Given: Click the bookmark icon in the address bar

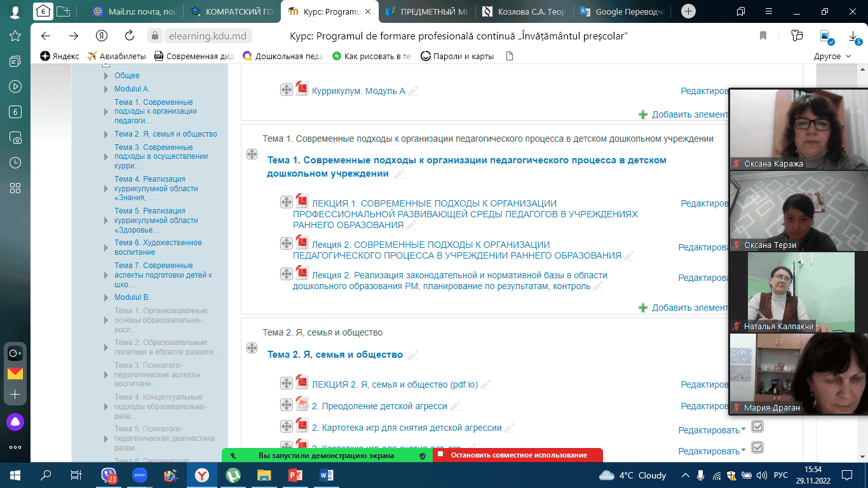Looking at the screenshot, I should pos(763,36).
